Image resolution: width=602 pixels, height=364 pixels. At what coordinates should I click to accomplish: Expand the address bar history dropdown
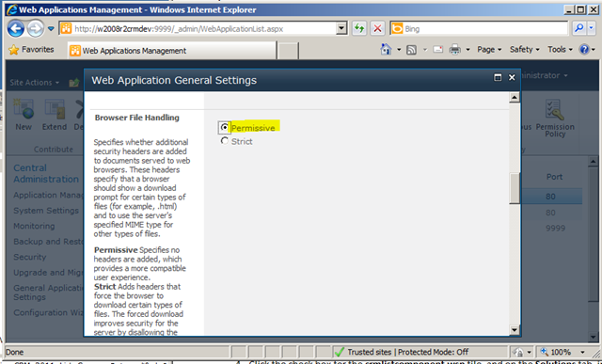(x=341, y=28)
